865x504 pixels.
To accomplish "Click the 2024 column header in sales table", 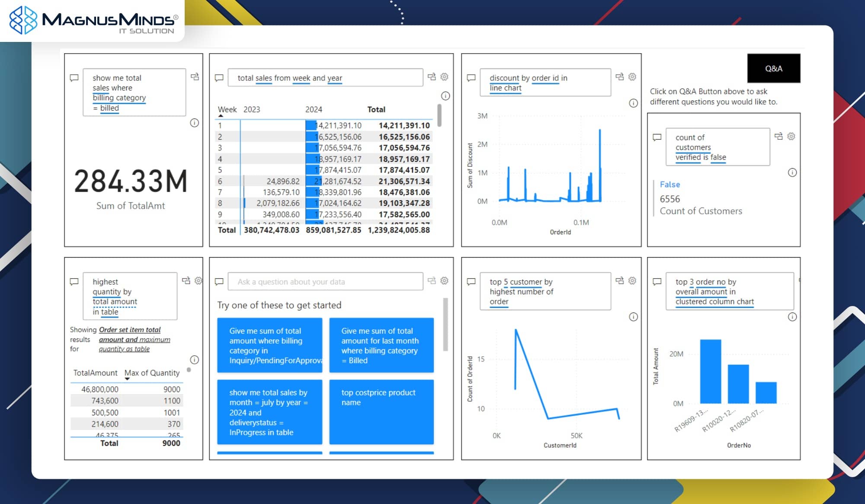I will coord(314,109).
